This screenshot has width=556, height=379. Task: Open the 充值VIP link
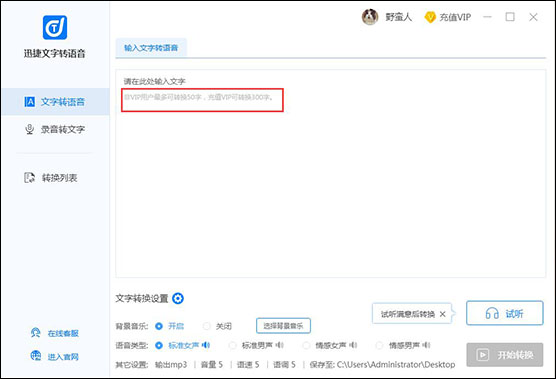tap(448, 17)
